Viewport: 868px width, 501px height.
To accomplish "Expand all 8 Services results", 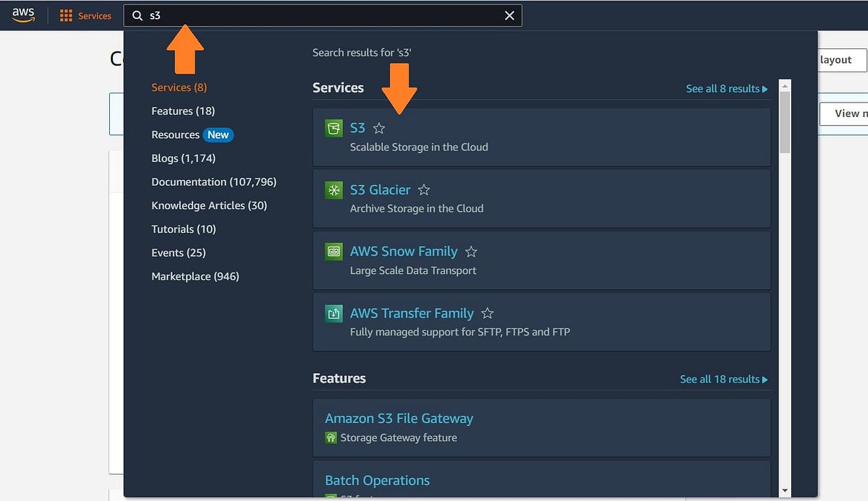I will tap(727, 88).
